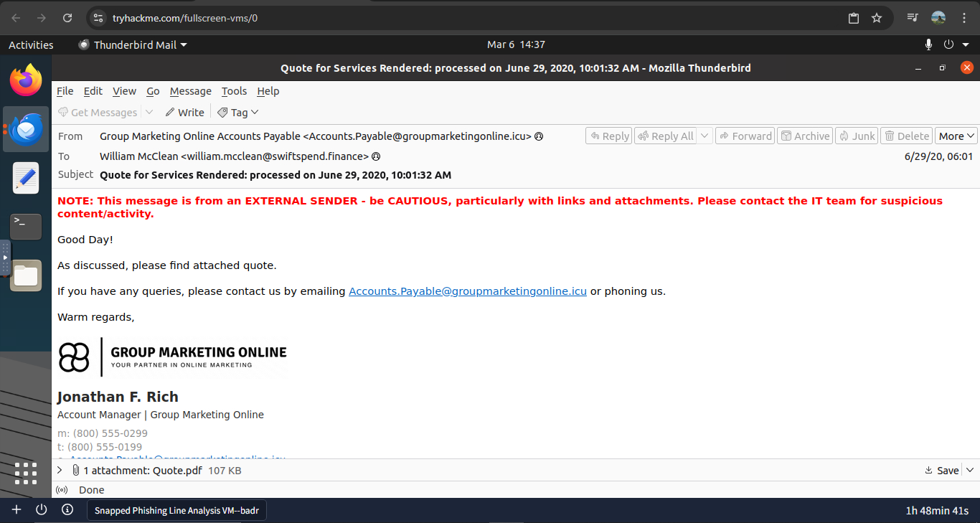980x523 pixels.
Task: Open the Edit menu
Action: (93, 91)
